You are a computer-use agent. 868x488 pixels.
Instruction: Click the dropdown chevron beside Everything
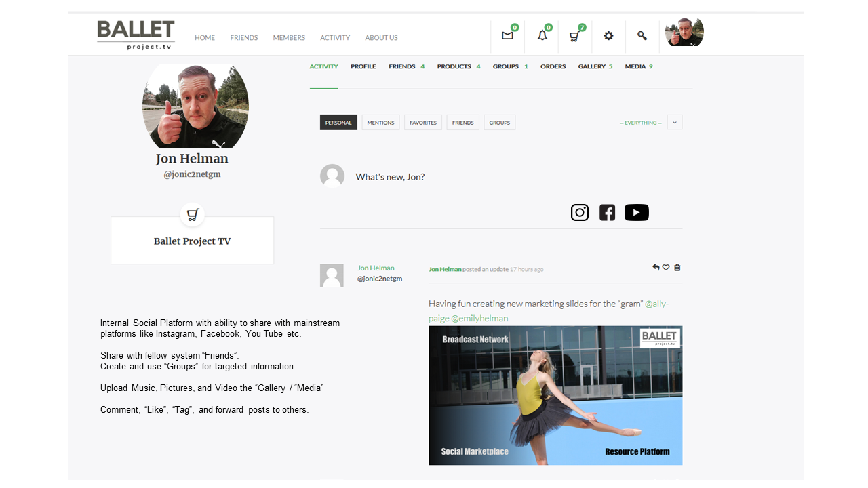coord(675,123)
